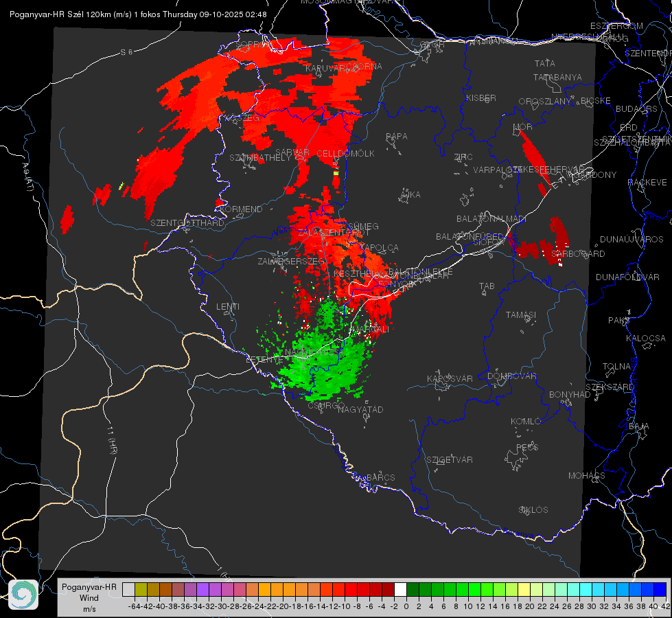The width and height of the screenshot is (672, 618).
Task: Click the '-64' legend scale value
Action: [134, 606]
